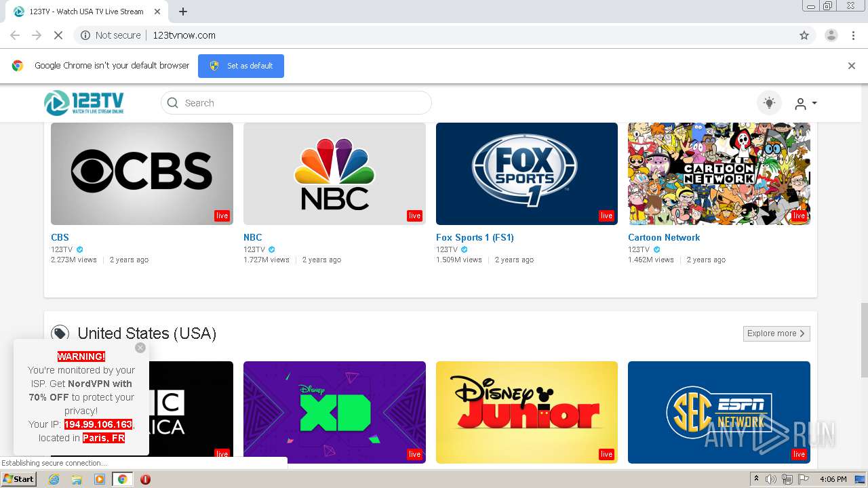Click the Set as default button
The image size is (868, 488).
(x=241, y=66)
